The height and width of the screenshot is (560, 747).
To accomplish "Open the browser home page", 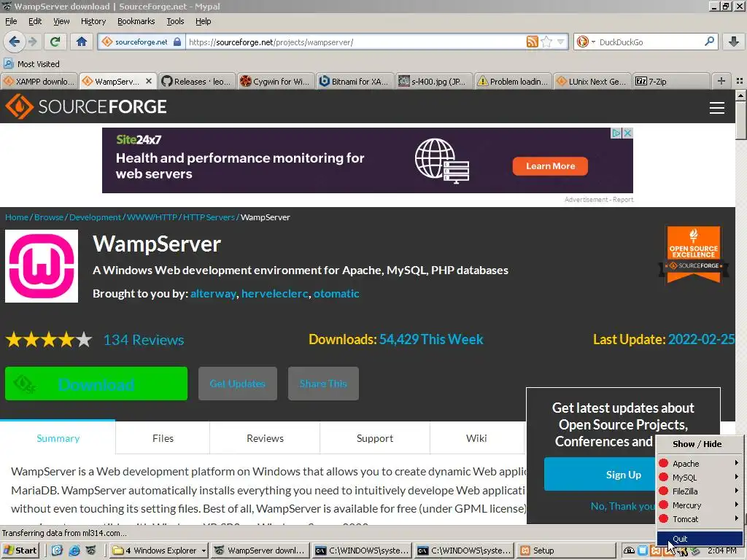I will 82,42.
